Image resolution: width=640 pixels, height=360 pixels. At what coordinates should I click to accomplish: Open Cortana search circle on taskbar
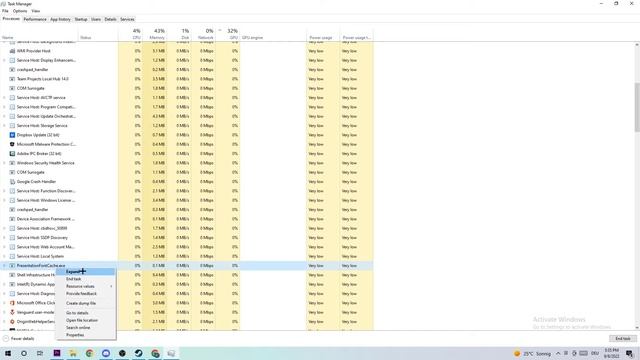24,353
